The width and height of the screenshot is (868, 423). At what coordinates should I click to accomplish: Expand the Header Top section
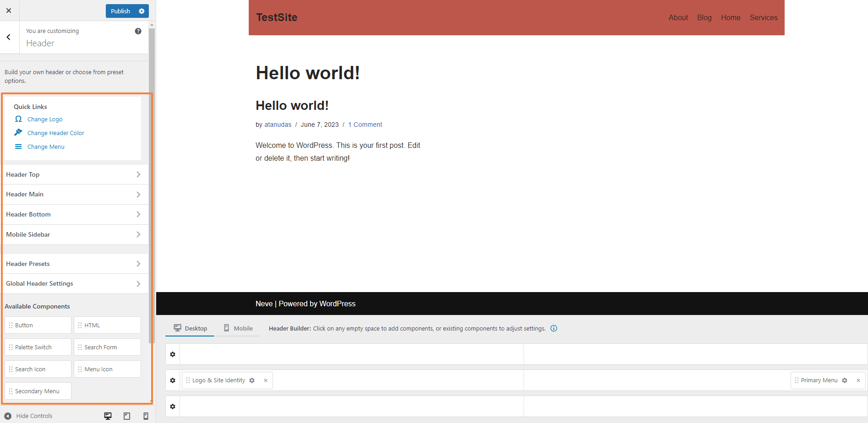click(75, 174)
